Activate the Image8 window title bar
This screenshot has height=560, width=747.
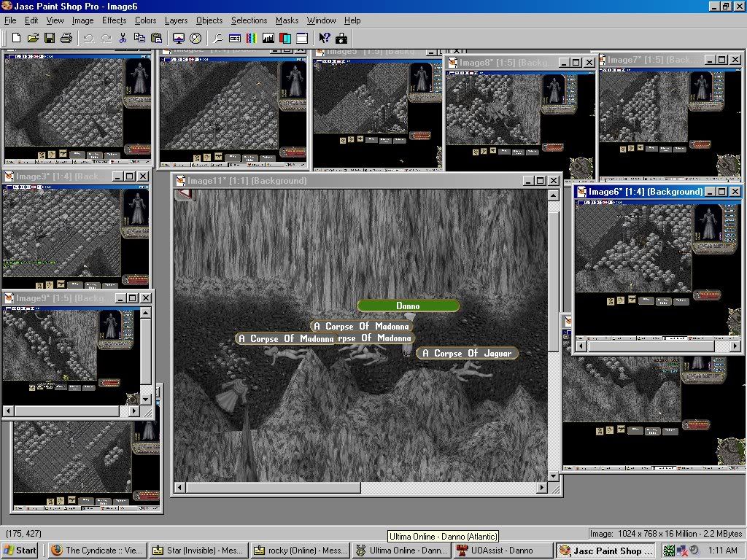(519, 63)
